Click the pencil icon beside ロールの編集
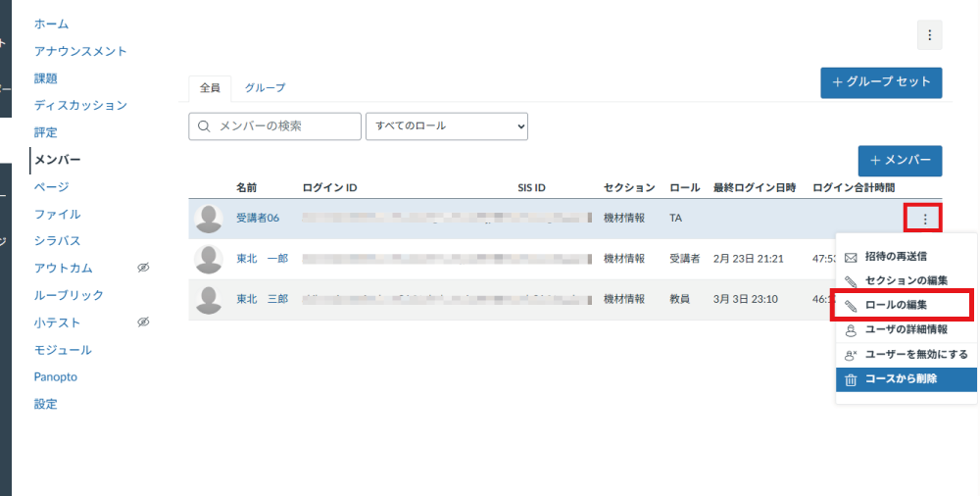980x496 pixels. (851, 306)
